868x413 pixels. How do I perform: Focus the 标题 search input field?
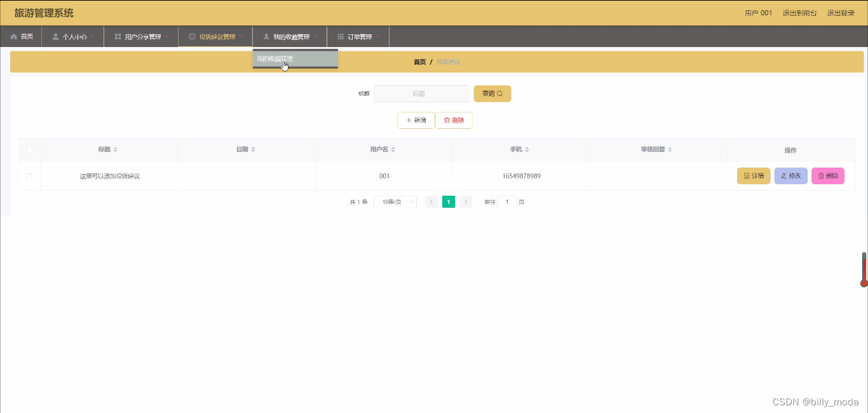click(422, 94)
